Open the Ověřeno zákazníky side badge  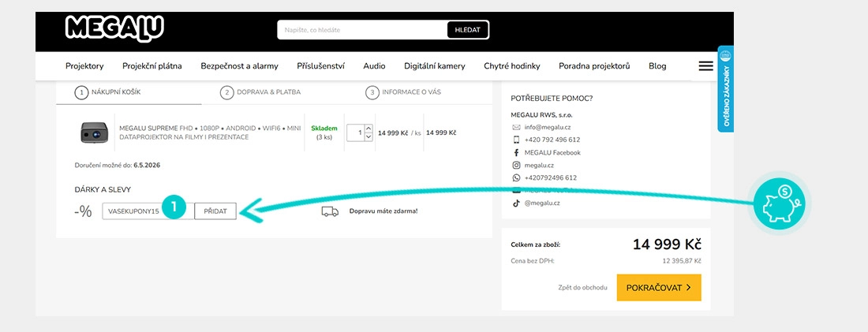click(x=726, y=88)
